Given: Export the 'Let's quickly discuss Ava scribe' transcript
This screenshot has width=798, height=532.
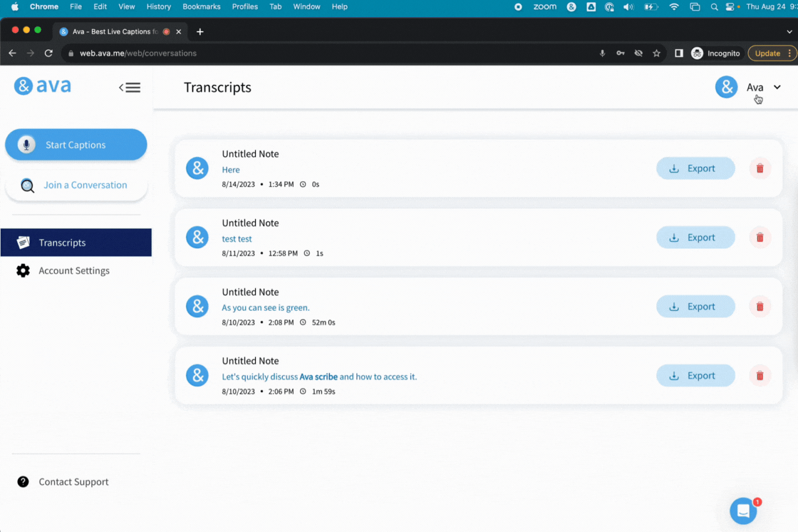Looking at the screenshot, I should click(695, 376).
